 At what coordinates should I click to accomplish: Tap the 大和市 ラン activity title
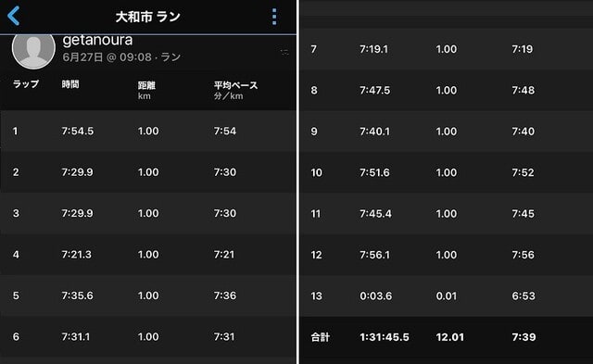coord(148,17)
